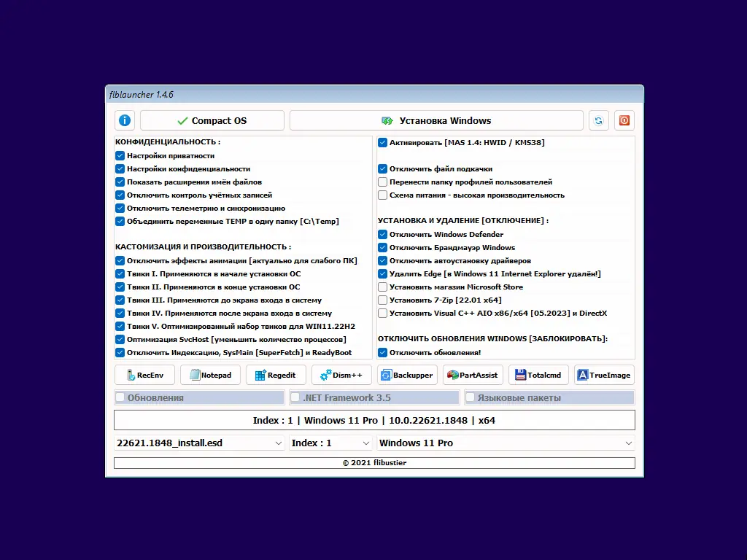Click the refresh arrows icon button

598,120
